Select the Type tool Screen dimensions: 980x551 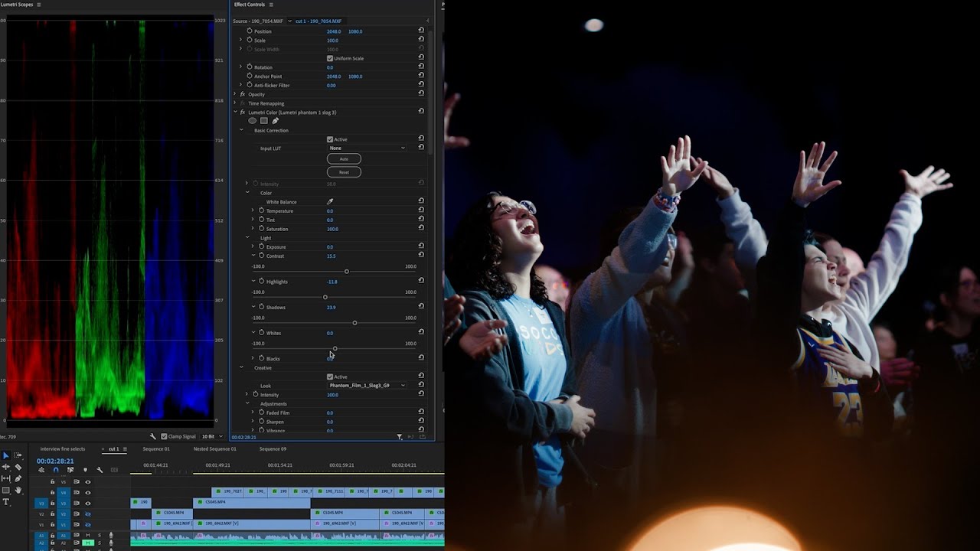click(x=5, y=502)
